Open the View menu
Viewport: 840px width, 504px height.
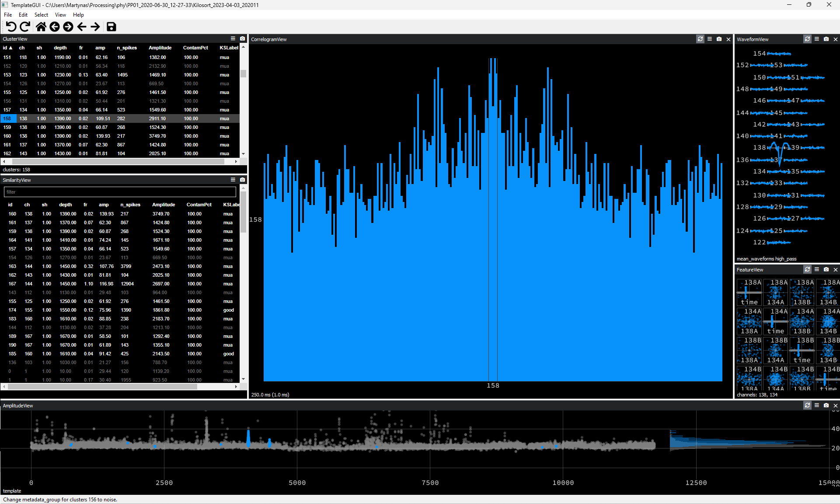pyautogui.click(x=60, y=14)
